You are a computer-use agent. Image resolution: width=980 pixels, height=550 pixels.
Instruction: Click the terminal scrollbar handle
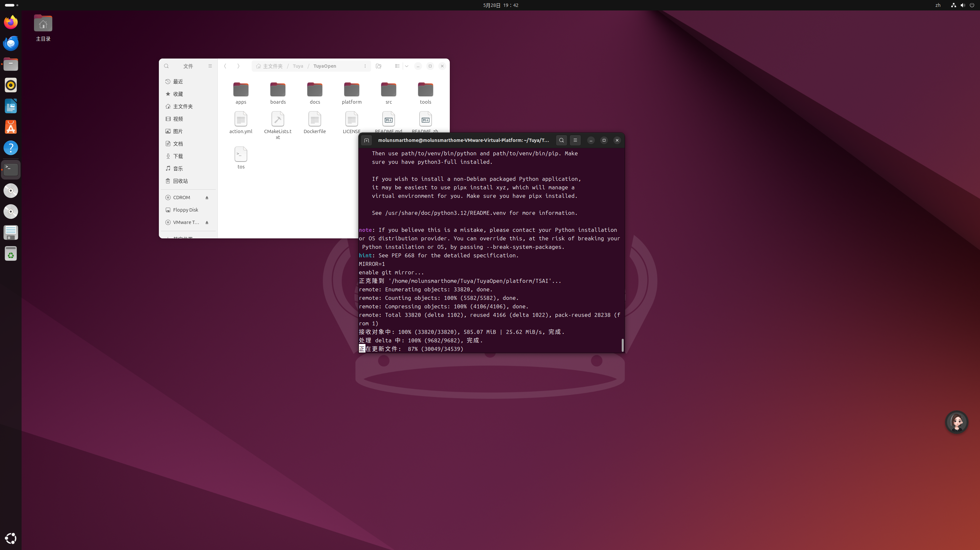coord(622,345)
